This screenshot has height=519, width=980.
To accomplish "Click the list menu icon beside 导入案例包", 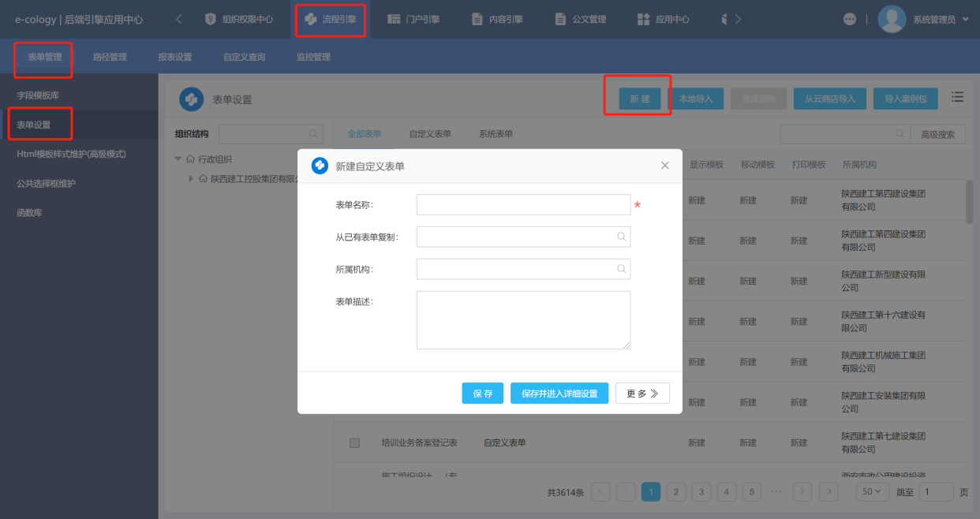I will click(x=957, y=97).
